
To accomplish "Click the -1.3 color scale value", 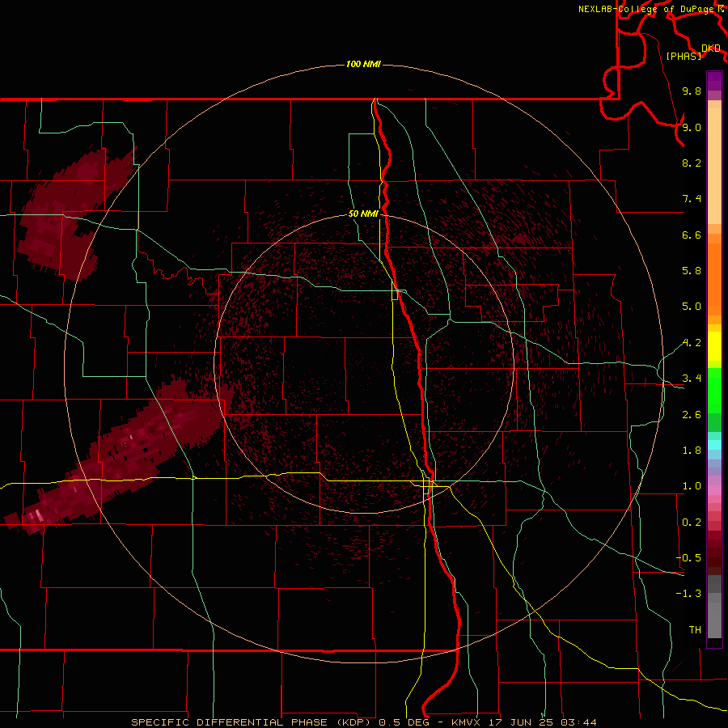I will (688, 594).
